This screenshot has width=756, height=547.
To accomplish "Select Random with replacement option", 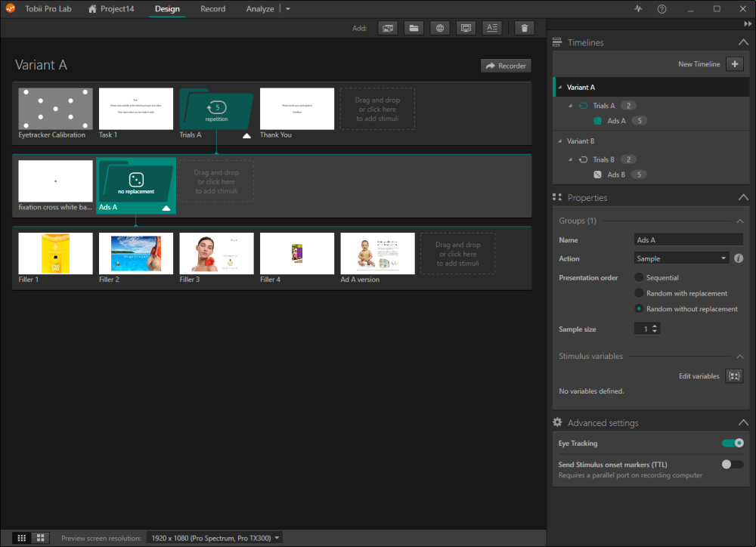I will 639,293.
